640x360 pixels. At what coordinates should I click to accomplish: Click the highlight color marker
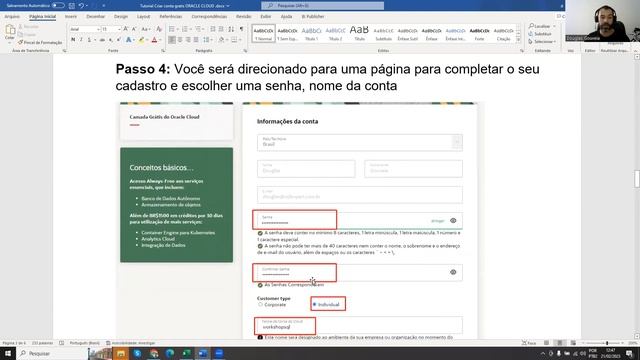coord(141,40)
